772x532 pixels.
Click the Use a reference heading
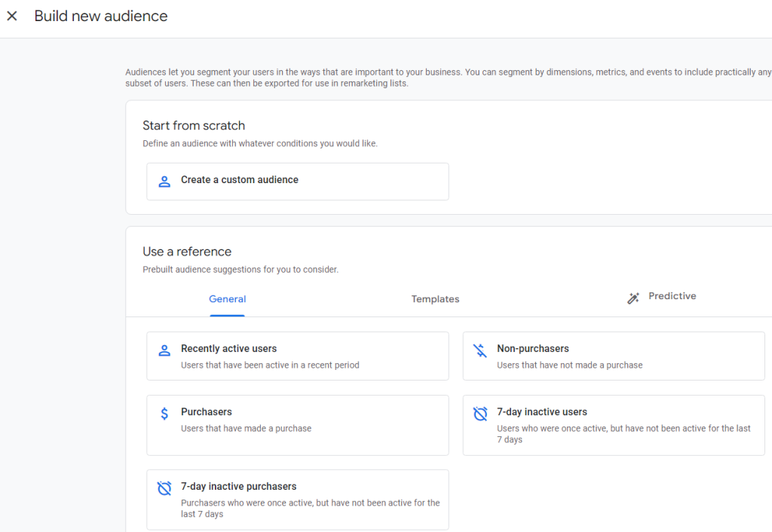point(187,252)
